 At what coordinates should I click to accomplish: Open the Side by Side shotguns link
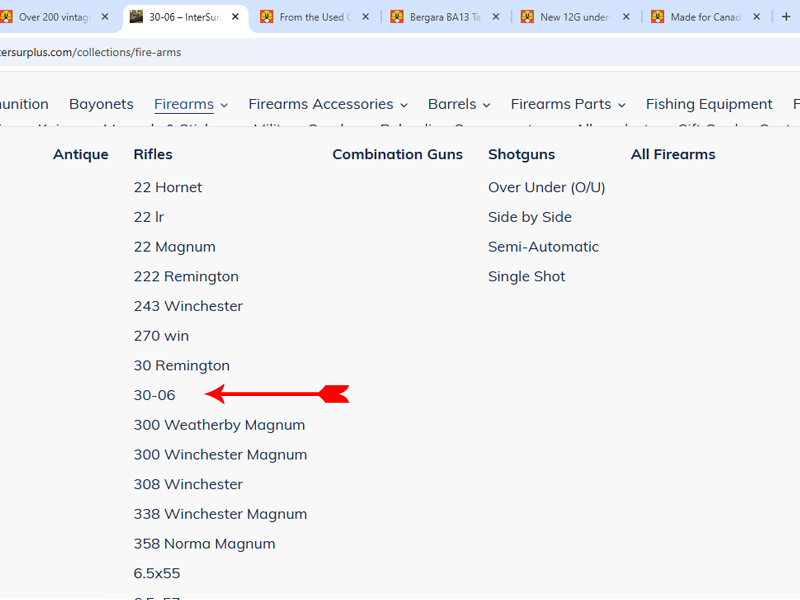click(x=530, y=217)
